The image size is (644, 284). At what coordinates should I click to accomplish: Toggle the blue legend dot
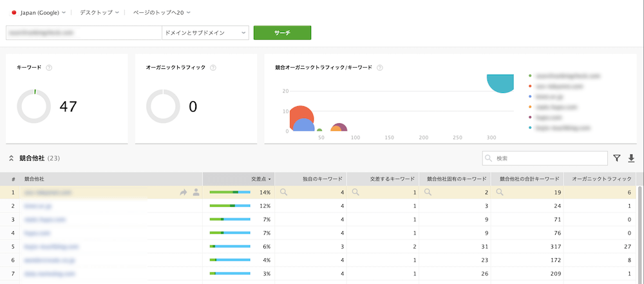(x=530, y=97)
